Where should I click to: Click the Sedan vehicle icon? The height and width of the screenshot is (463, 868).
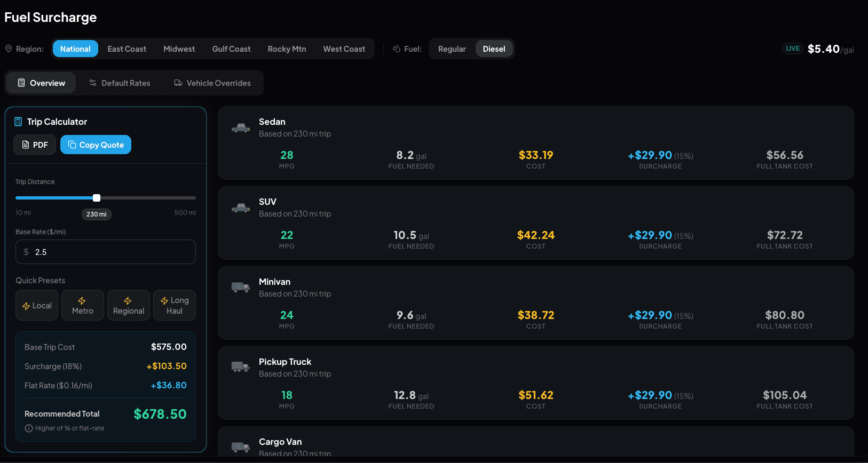pyautogui.click(x=241, y=128)
